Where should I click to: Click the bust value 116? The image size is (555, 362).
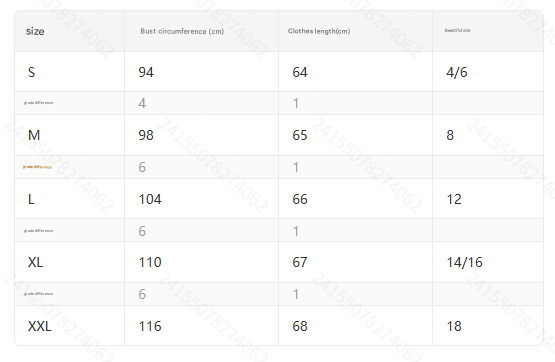tap(150, 326)
